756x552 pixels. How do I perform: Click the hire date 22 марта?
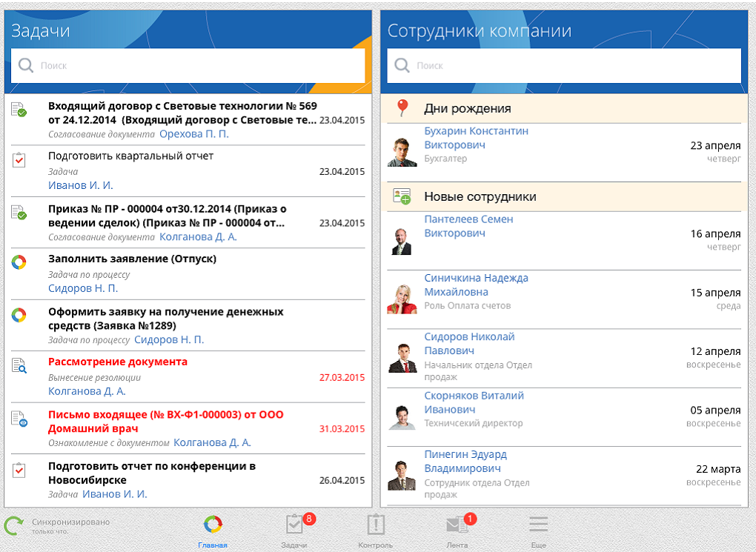tap(718, 469)
